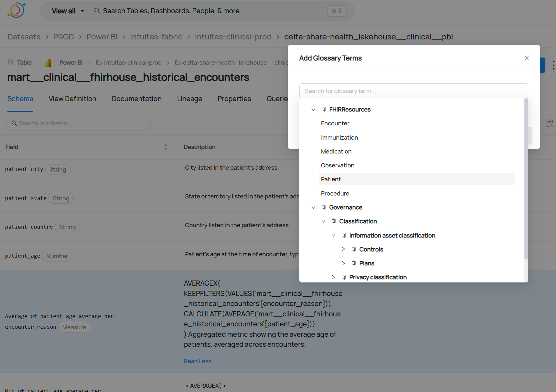Expand the Controls glossary node
The height and width of the screenshot is (392, 556).
coord(343,249)
